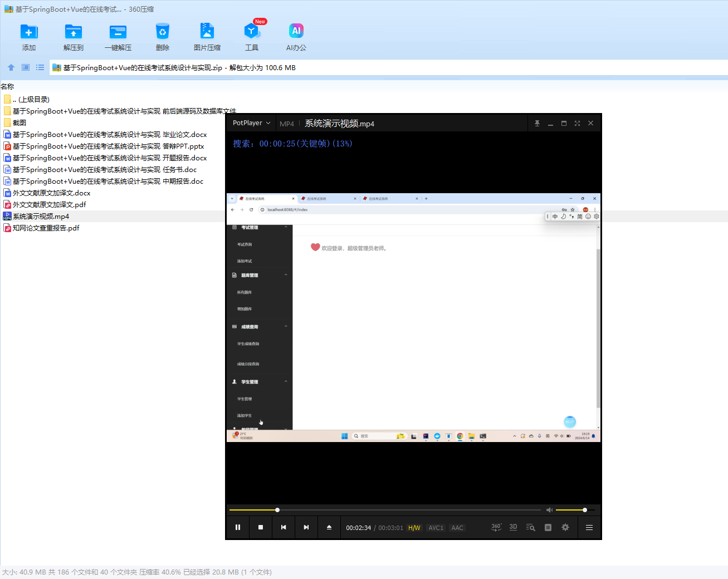
Task: Click the archive path field in 360压缩
Action: tap(389, 67)
